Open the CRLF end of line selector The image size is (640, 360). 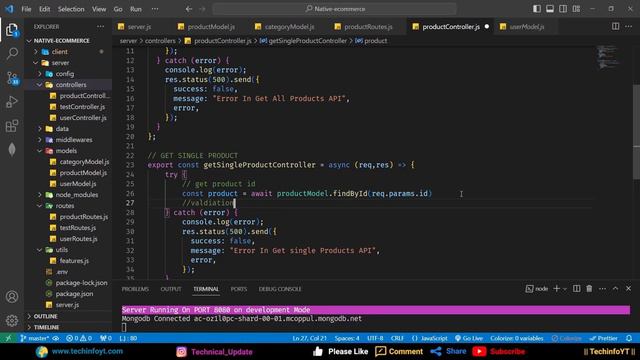pyautogui.click(x=397, y=338)
